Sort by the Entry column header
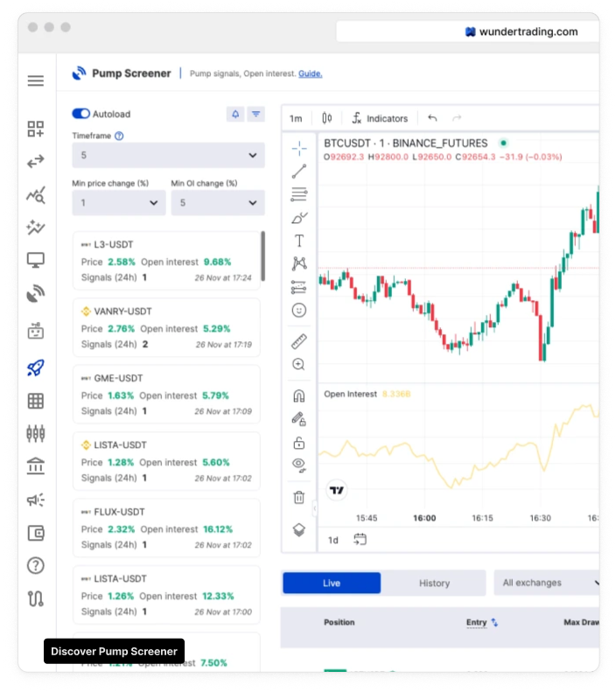Viewport: 616px width, 692px height. (x=481, y=622)
